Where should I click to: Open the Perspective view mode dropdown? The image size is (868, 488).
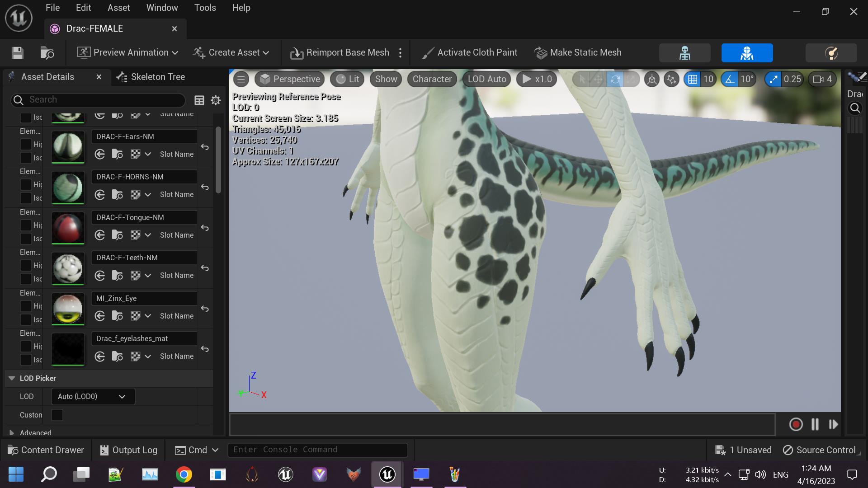[289, 79]
